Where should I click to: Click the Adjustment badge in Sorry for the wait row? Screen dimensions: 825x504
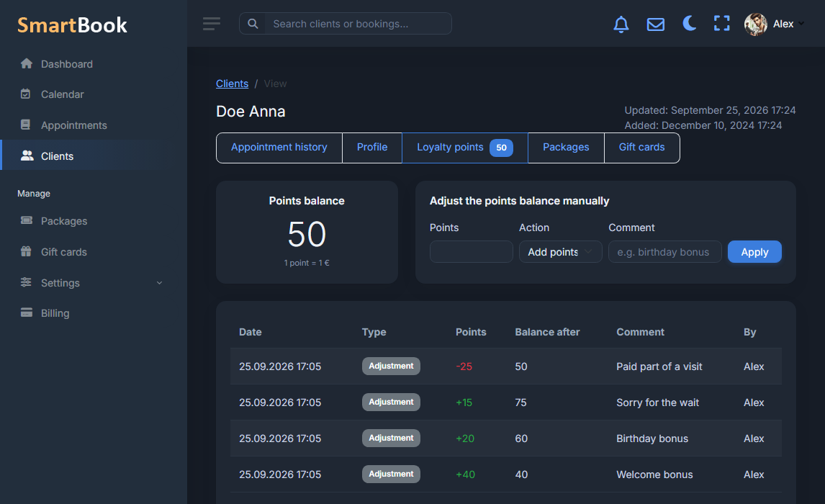click(x=391, y=402)
